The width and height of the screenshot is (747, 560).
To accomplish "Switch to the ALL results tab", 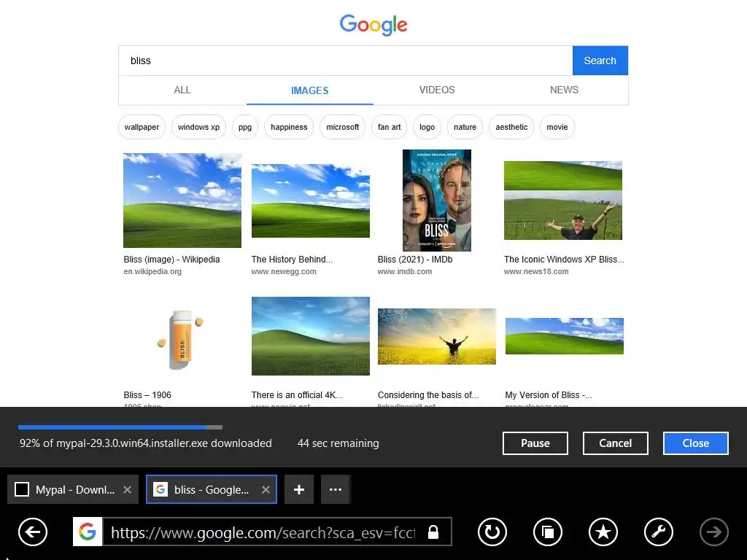I will coord(182,90).
